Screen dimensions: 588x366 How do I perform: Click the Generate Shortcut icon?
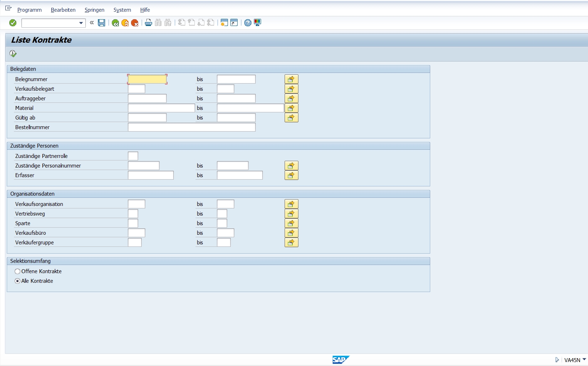click(234, 23)
